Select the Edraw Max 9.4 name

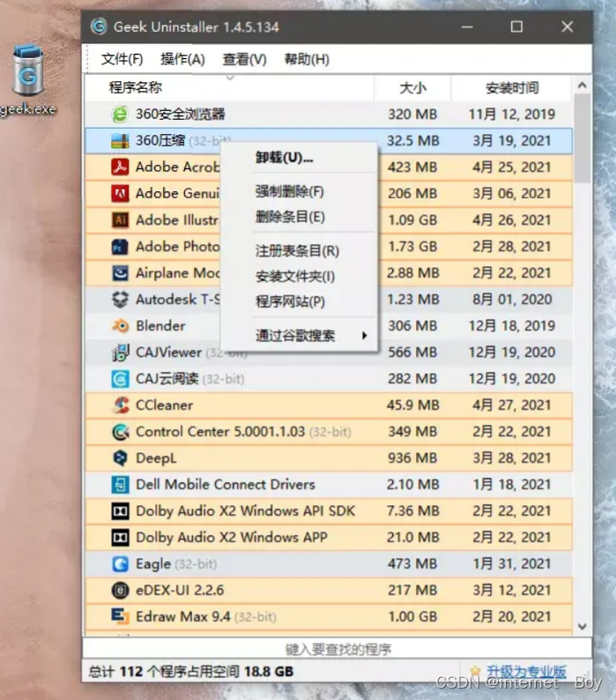click(x=183, y=616)
